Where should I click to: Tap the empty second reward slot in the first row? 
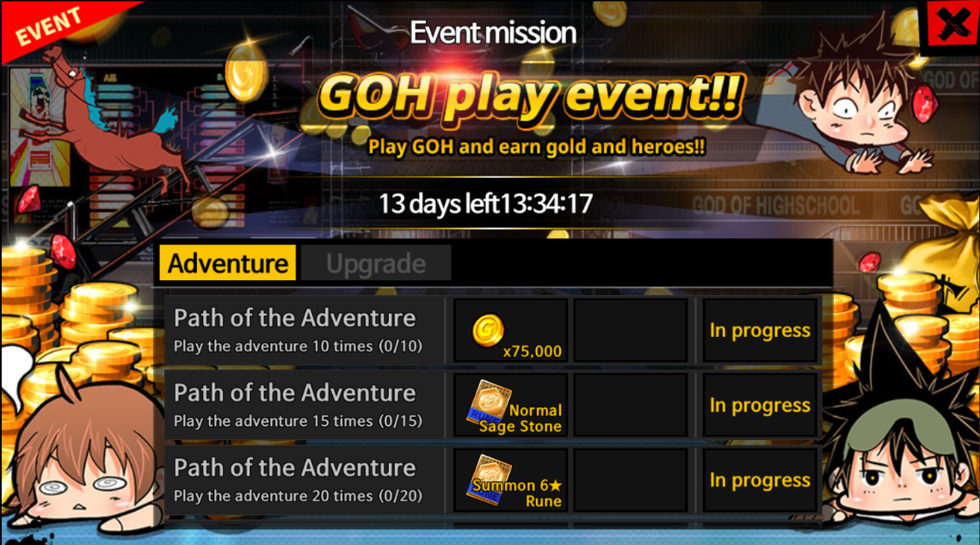[631, 330]
